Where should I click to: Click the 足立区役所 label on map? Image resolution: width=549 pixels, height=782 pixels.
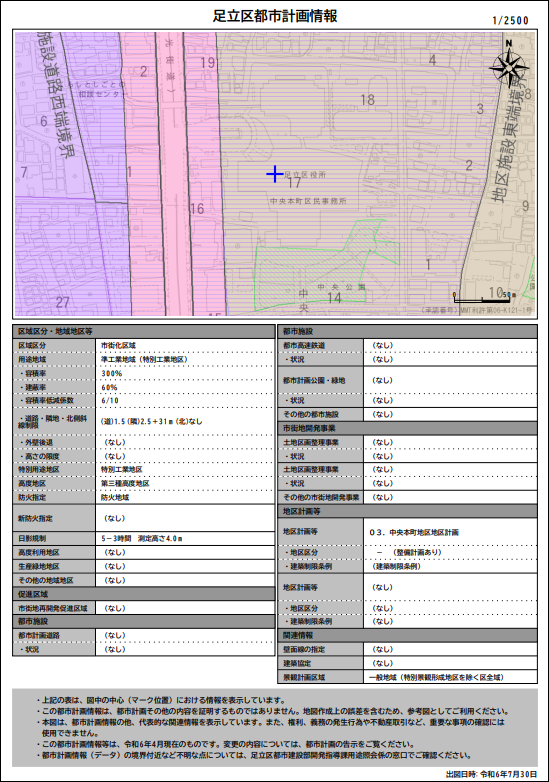click(x=305, y=175)
